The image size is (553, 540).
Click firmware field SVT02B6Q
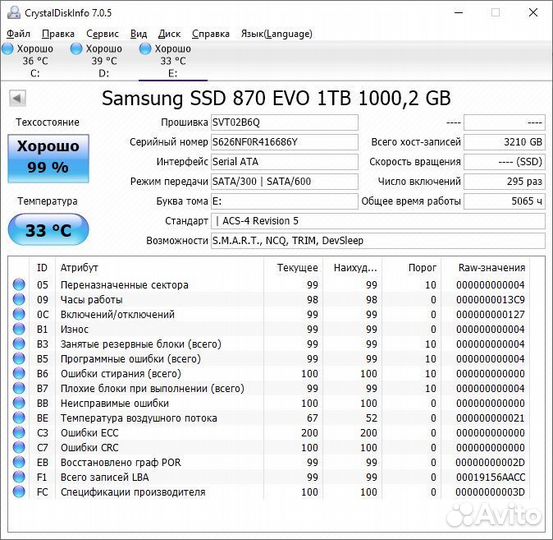[x=285, y=122]
